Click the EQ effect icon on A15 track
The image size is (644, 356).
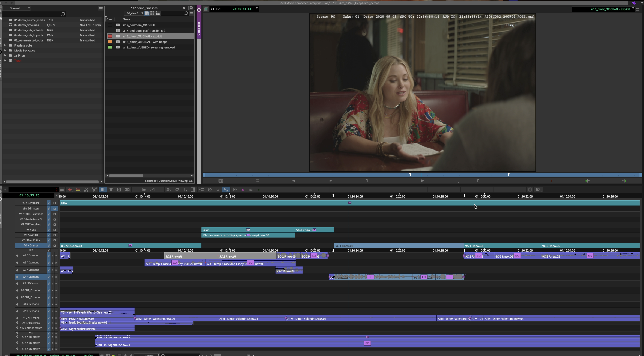point(367,343)
